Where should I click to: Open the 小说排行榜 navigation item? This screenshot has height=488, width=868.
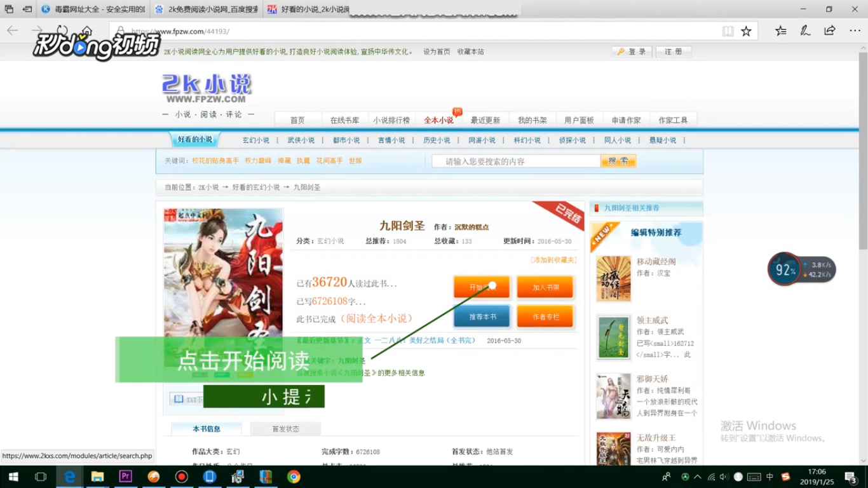tap(391, 120)
